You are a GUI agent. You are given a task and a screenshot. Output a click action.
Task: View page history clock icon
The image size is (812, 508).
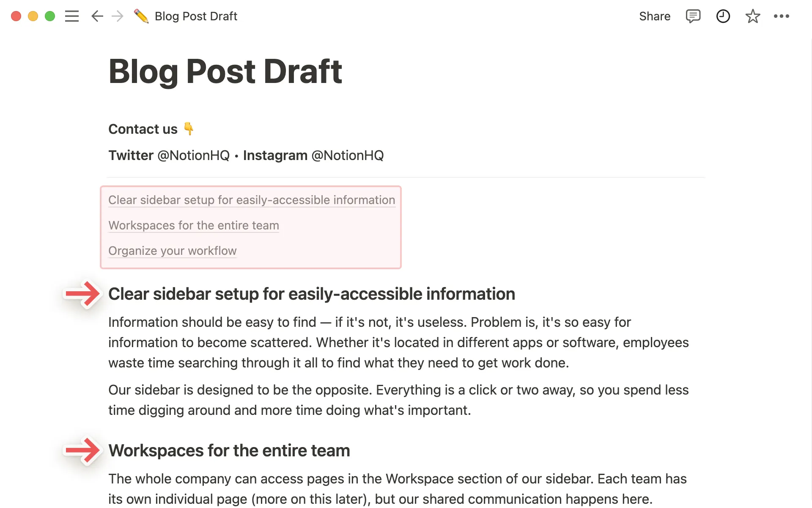point(723,16)
